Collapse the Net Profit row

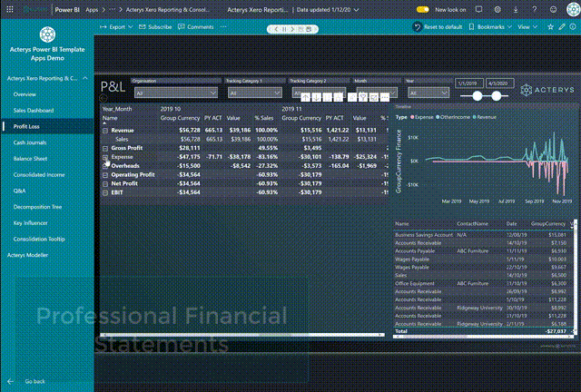pos(105,184)
